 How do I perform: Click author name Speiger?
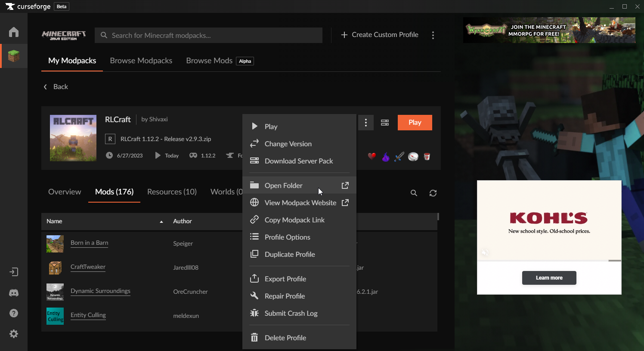[183, 243]
